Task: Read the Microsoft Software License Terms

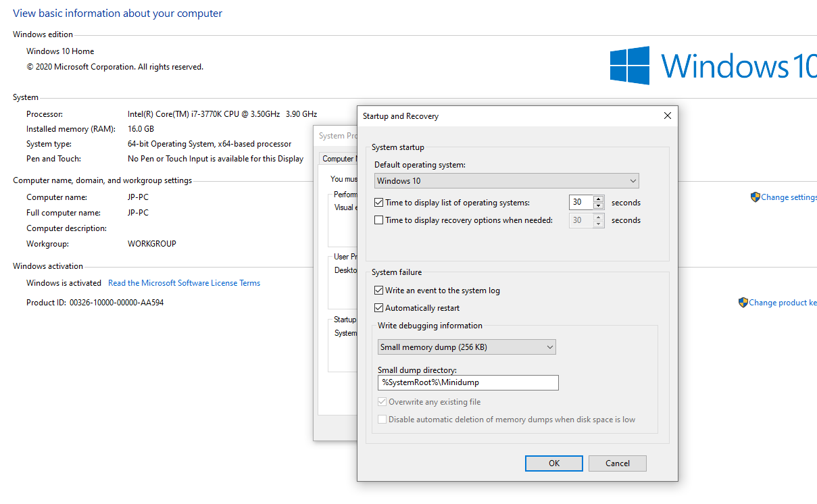Action: pyautogui.click(x=184, y=283)
